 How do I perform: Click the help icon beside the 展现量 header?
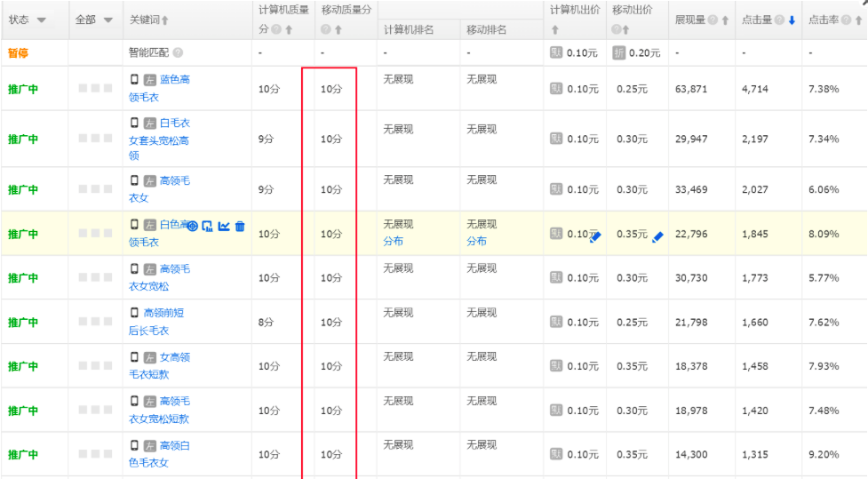point(713,20)
